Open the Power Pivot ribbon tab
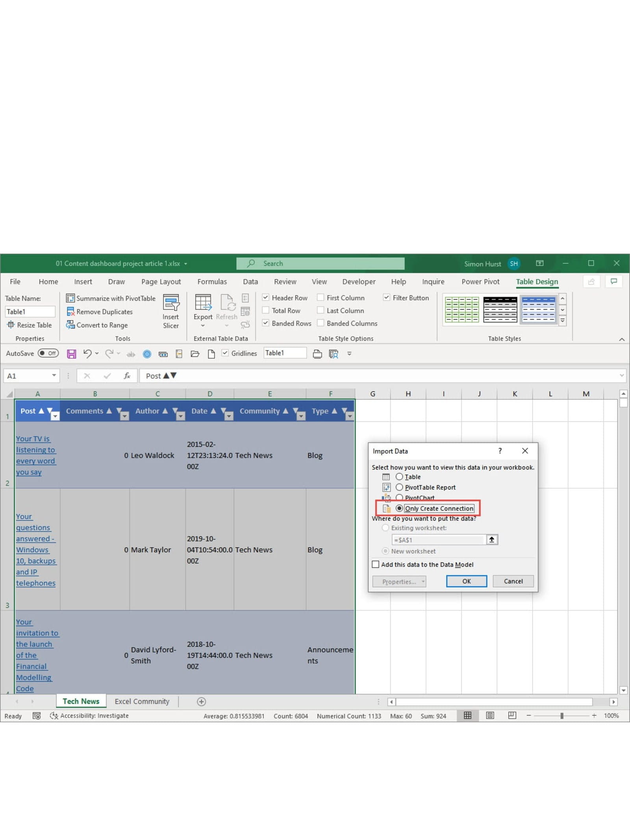 click(480, 282)
